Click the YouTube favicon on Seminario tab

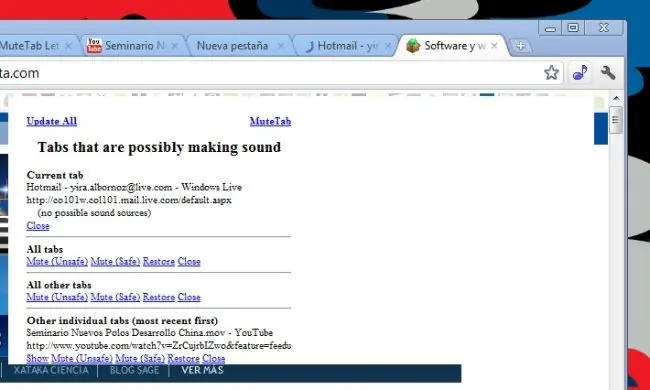(x=94, y=46)
